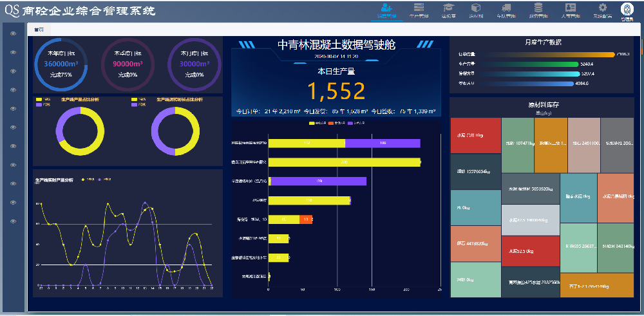The image size is (644, 316).
Task: Click the 管理员 user avatar
Action: tap(627, 9)
